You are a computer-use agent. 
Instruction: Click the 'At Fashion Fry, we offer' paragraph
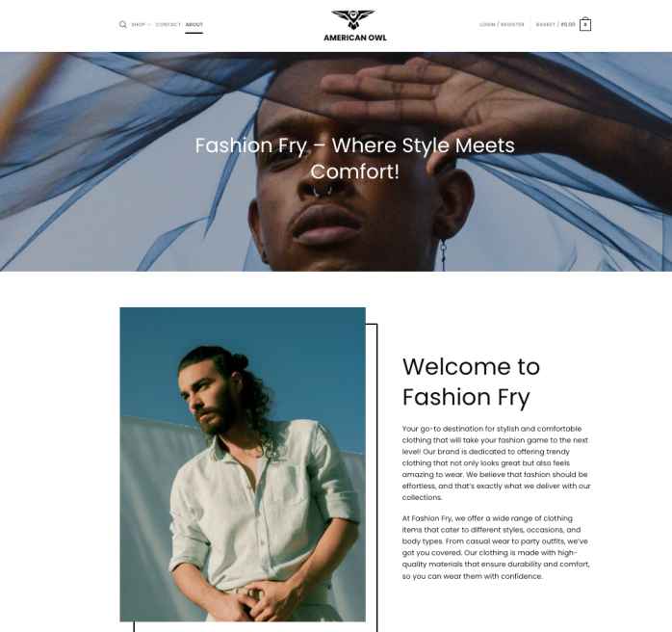[x=496, y=547]
